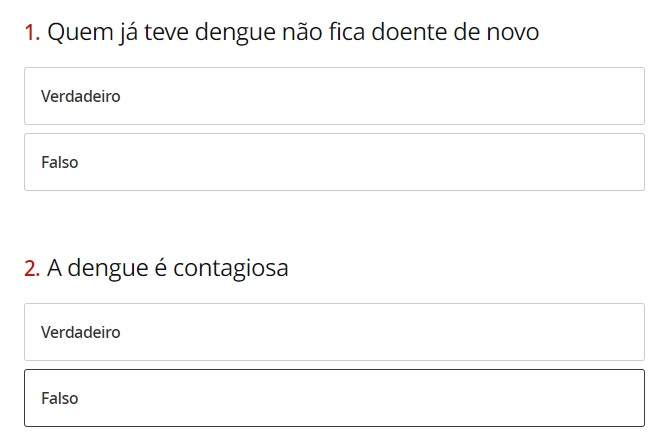This screenshot has height=434, width=651.
Task: Click the 'Falso' text in the highlighted answer box
Action: (59, 398)
